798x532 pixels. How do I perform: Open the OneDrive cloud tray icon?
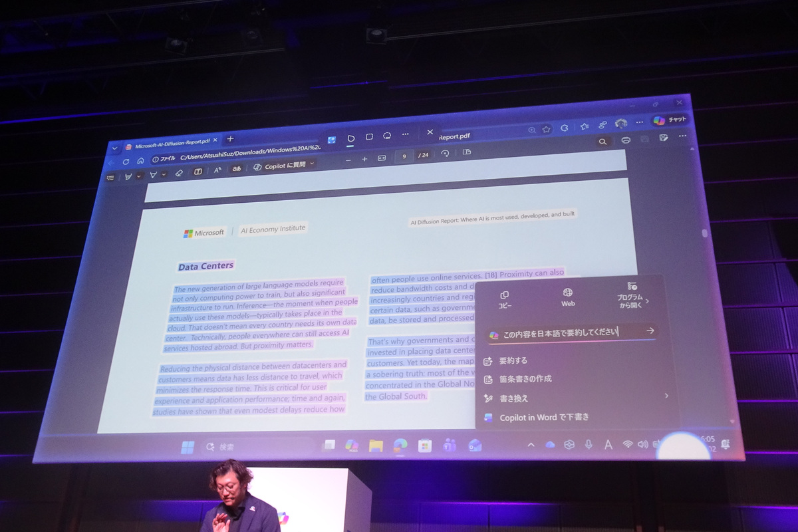(x=550, y=444)
